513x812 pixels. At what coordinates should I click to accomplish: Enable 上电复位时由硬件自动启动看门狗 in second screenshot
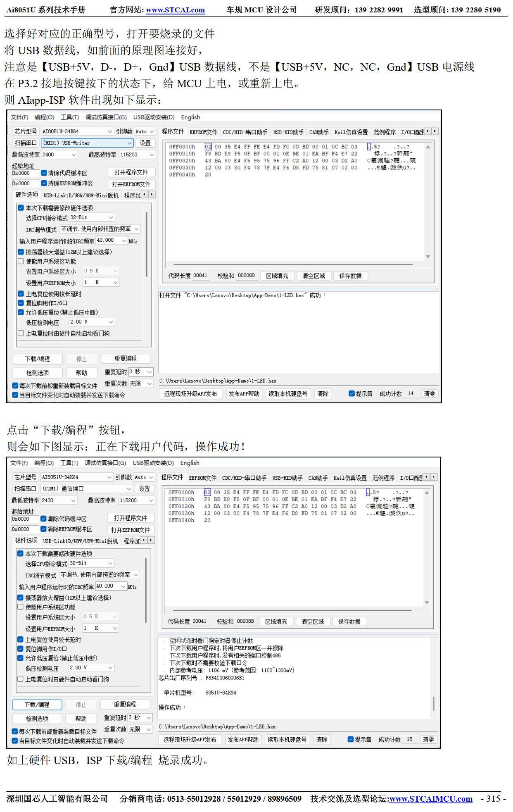(x=20, y=679)
